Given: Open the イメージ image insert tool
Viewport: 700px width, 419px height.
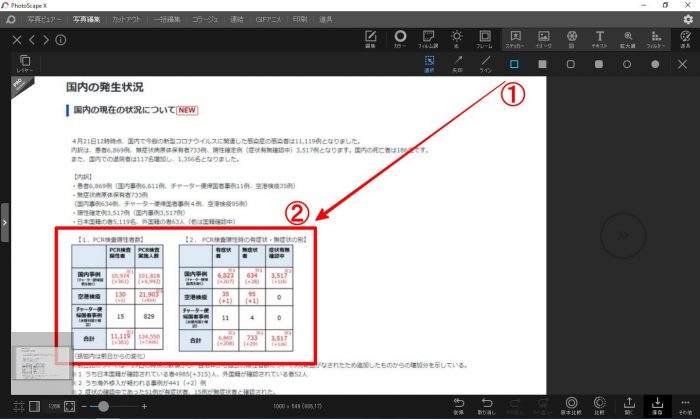Looking at the screenshot, I should pyautogui.click(x=543, y=39).
